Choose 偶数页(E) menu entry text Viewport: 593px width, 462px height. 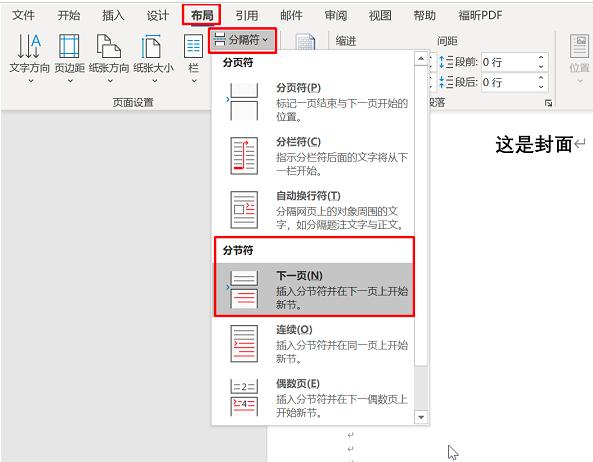pos(298,384)
